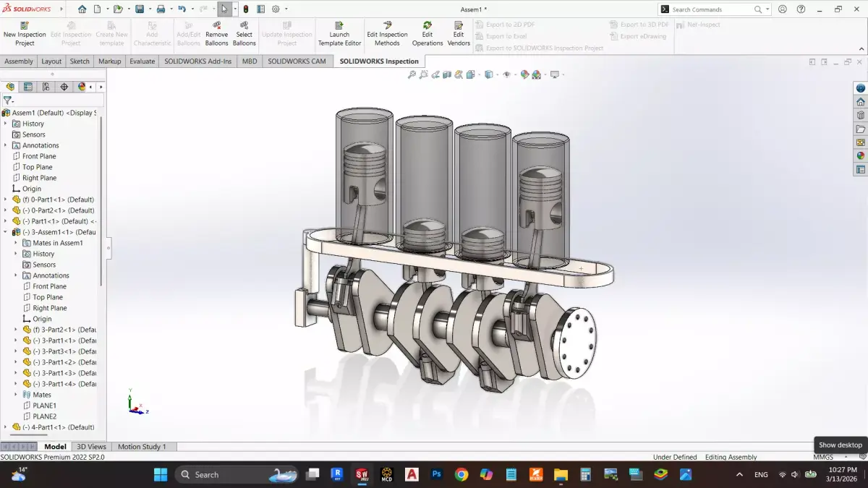The image size is (868, 488).
Task: Expand the Mates folder node
Action: click(15, 395)
